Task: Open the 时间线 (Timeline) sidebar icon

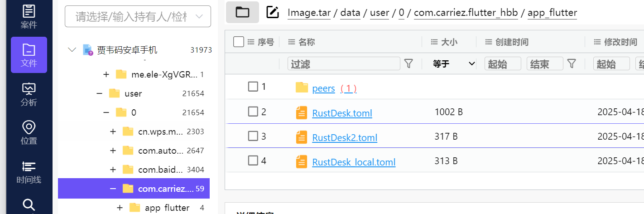Action: point(29,172)
